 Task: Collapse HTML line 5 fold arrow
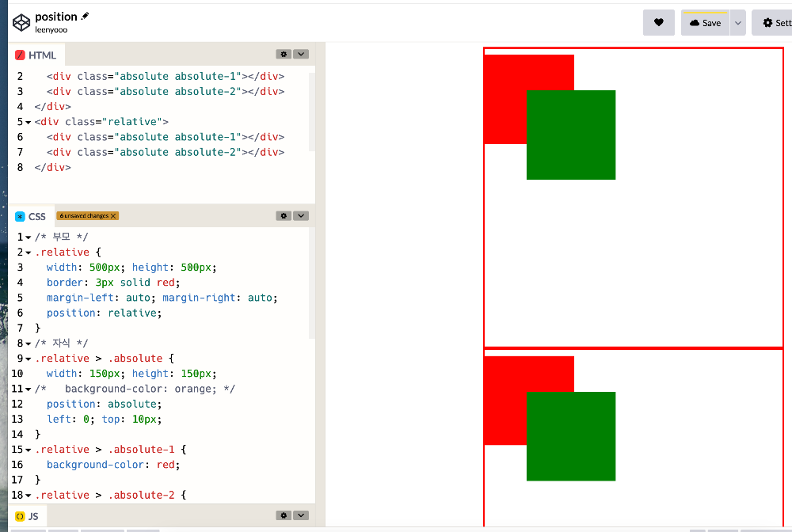pyautogui.click(x=29, y=122)
